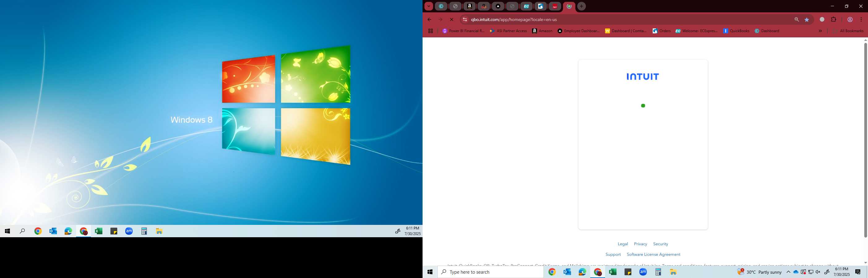
Task: Stop loading the page with the X button
Action: pyautogui.click(x=452, y=19)
